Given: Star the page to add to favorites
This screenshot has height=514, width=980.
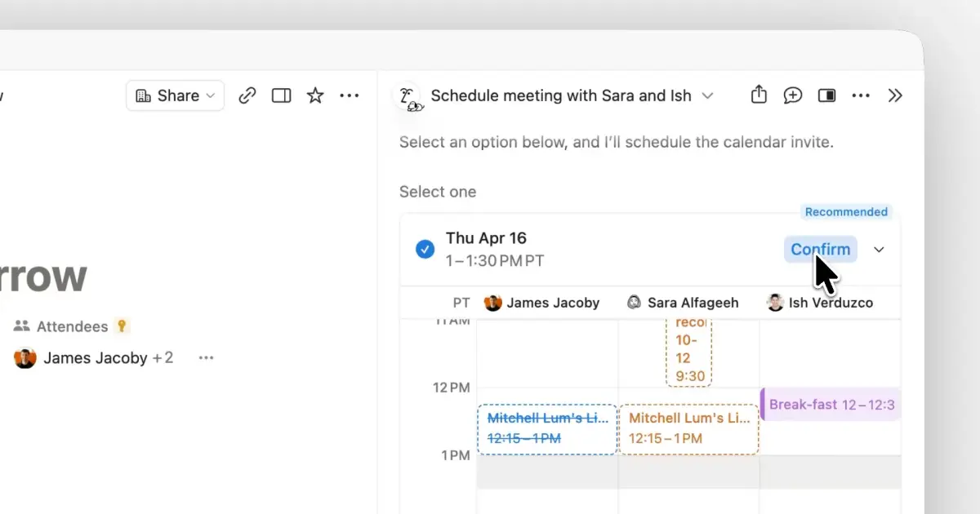Looking at the screenshot, I should pos(315,95).
